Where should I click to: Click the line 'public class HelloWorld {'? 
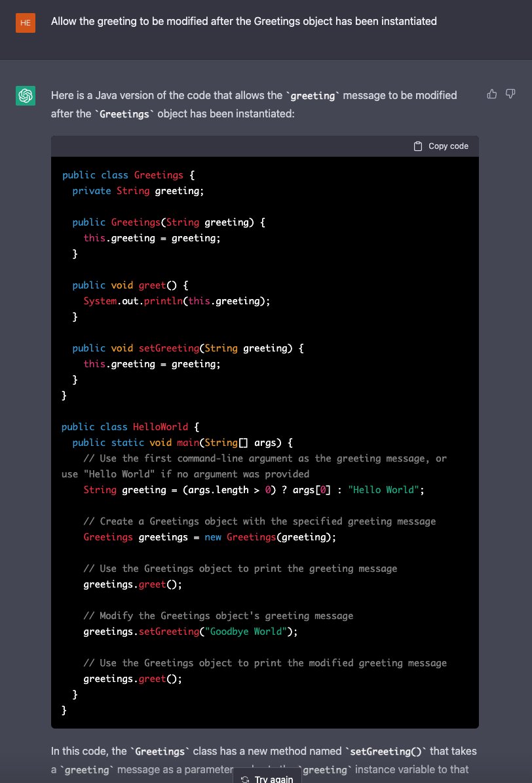(x=130, y=427)
